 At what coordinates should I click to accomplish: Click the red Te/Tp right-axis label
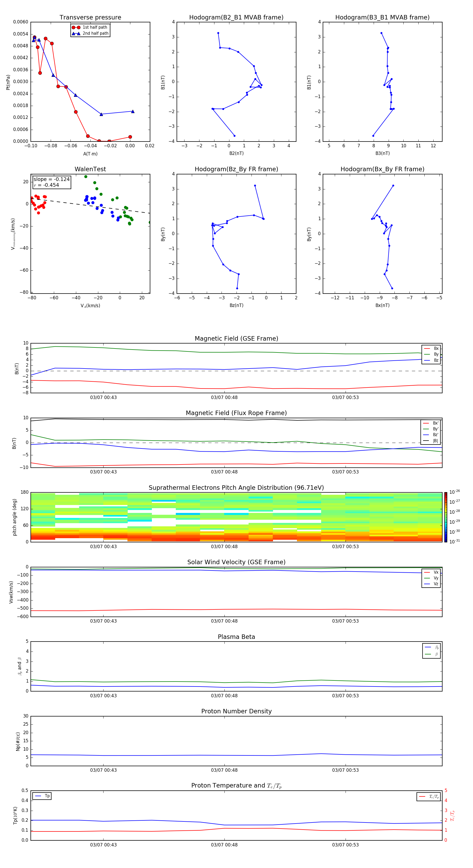(453, 815)
